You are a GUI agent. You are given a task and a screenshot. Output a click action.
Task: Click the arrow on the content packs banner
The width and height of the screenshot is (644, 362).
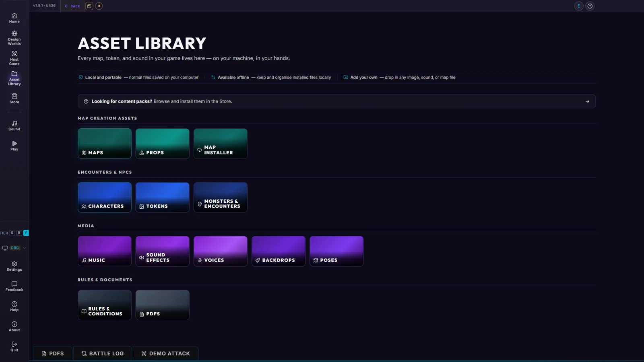tap(587, 101)
